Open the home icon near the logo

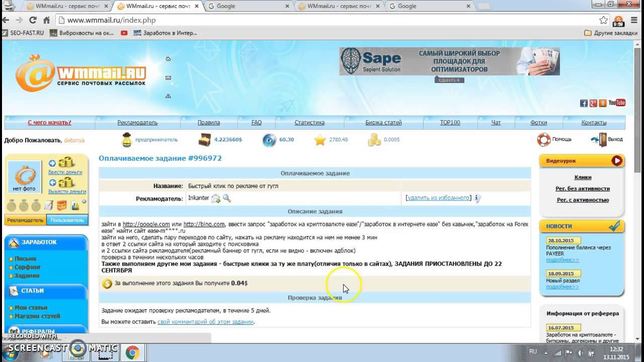(x=168, y=59)
